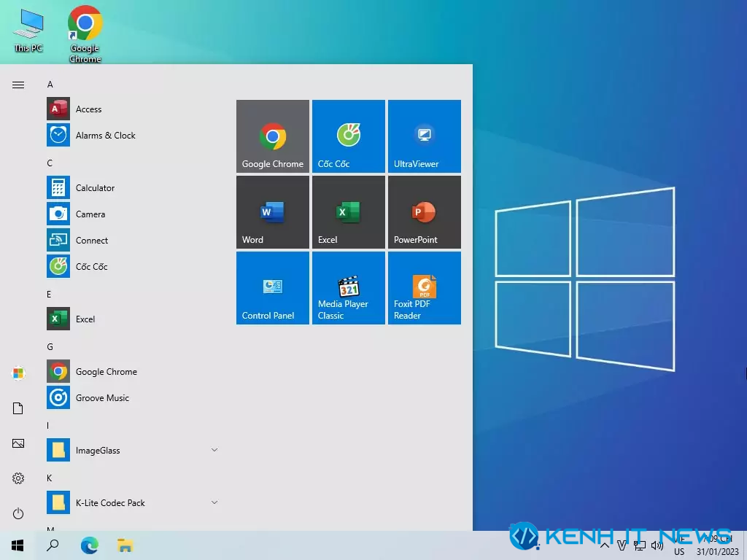Screen dimensions: 747x560
Task: Click the letter E group header
Action: pyautogui.click(x=49, y=295)
